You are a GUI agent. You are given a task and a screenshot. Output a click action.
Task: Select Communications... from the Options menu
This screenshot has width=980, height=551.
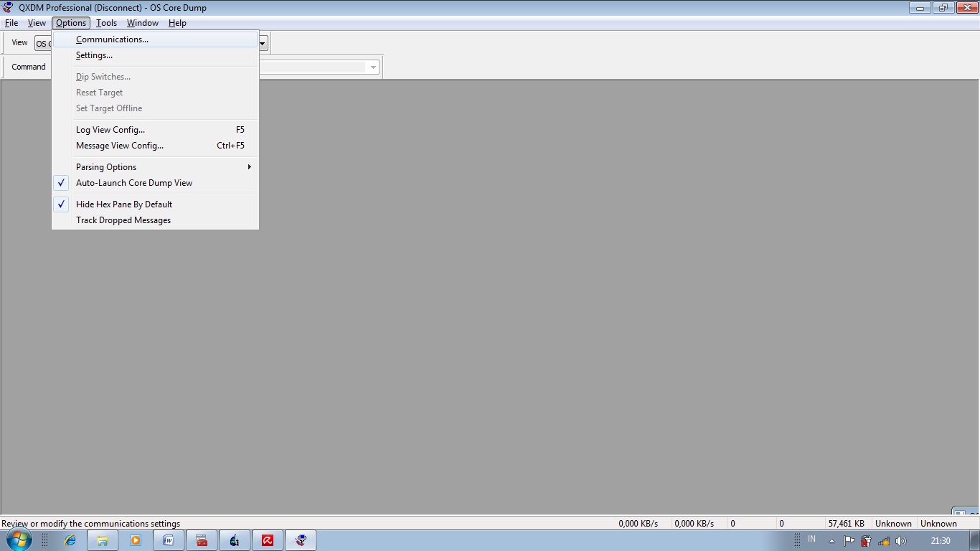point(112,39)
